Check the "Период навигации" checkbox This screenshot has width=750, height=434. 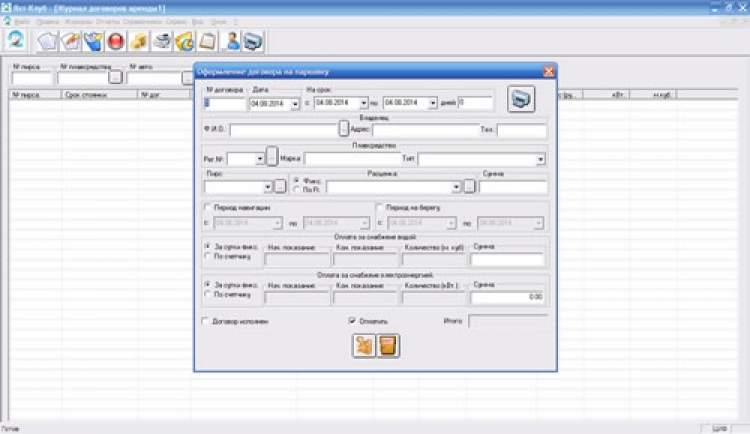[x=208, y=207]
